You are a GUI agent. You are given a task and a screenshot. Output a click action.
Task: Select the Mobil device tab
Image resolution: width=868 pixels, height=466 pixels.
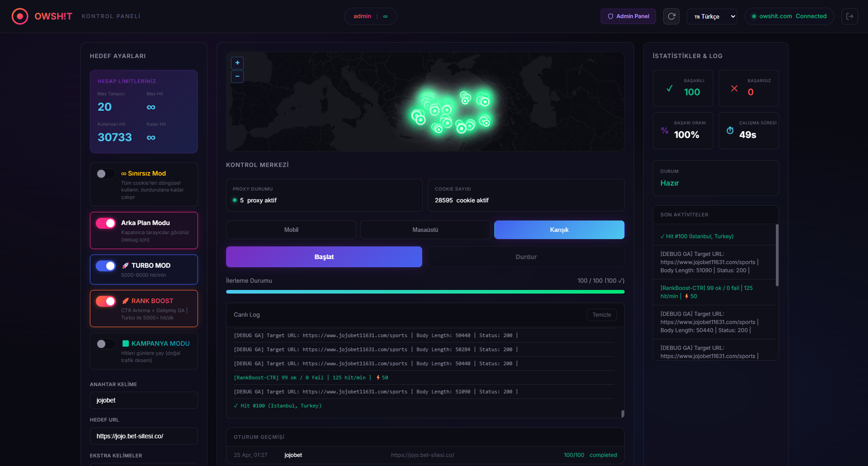coord(291,230)
